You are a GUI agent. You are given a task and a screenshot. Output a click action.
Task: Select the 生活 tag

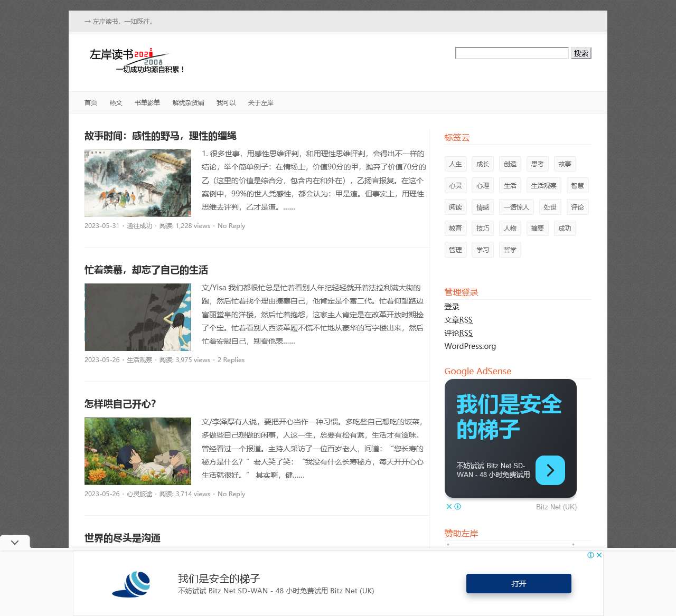coord(510,185)
